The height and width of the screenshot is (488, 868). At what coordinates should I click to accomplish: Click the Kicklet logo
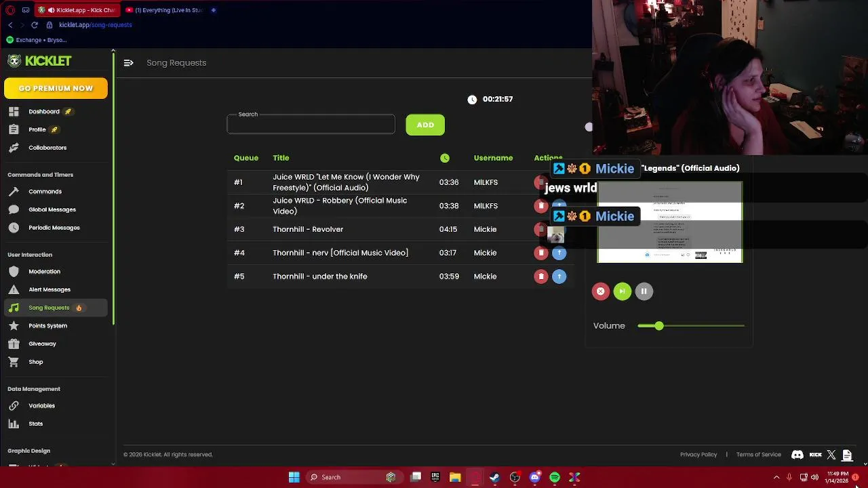39,61
